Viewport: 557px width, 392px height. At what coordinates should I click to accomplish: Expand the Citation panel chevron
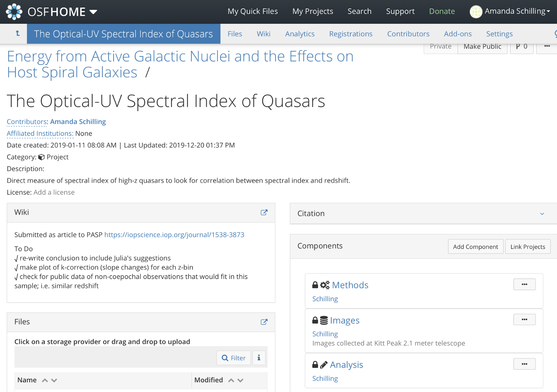(x=542, y=214)
